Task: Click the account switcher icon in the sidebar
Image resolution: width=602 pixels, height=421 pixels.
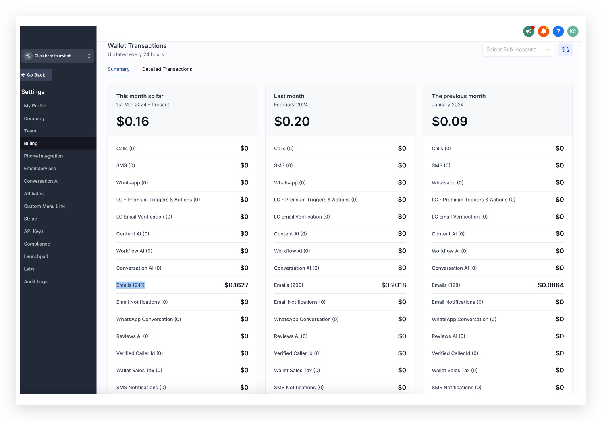Action: click(x=28, y=56)
